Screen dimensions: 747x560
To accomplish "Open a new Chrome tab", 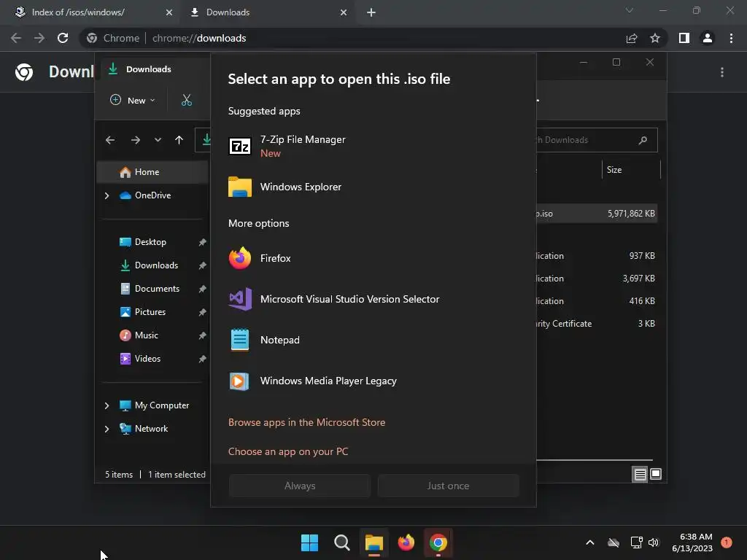I will [x=371, y=12].
